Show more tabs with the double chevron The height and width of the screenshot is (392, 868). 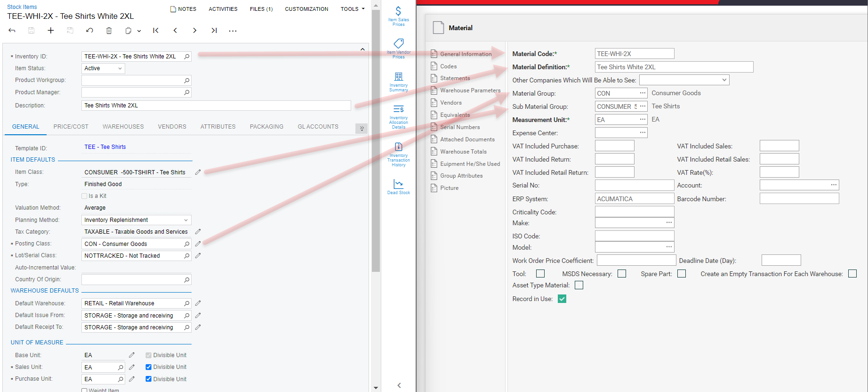362,128
